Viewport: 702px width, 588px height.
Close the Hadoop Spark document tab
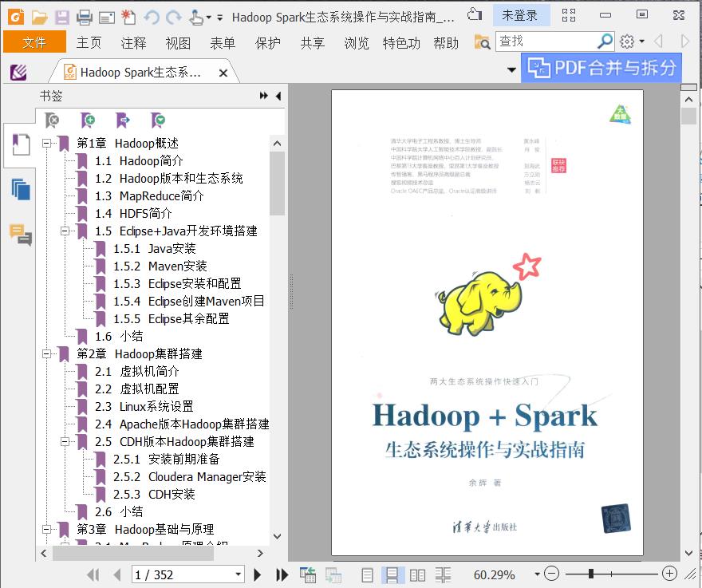pos(223,73)
